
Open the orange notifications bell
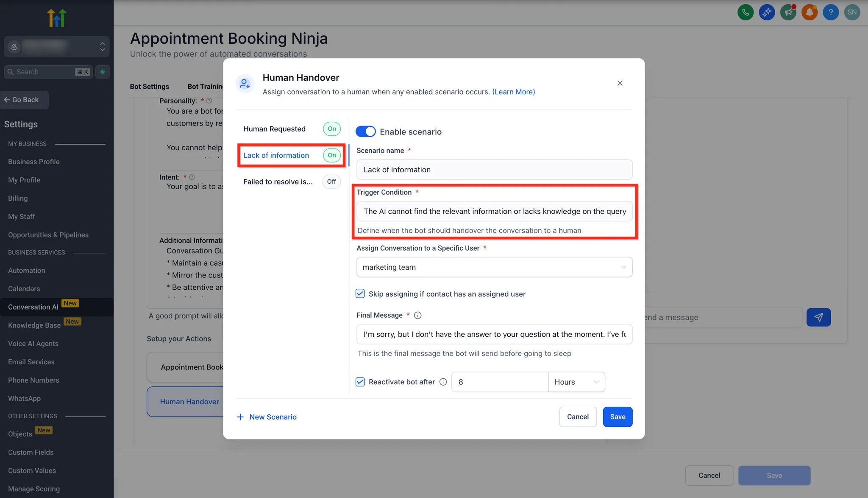810,12
